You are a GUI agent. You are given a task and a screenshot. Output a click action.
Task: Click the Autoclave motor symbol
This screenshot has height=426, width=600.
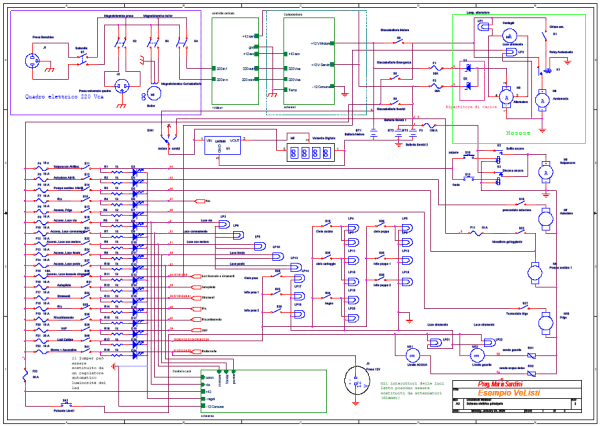546,219
